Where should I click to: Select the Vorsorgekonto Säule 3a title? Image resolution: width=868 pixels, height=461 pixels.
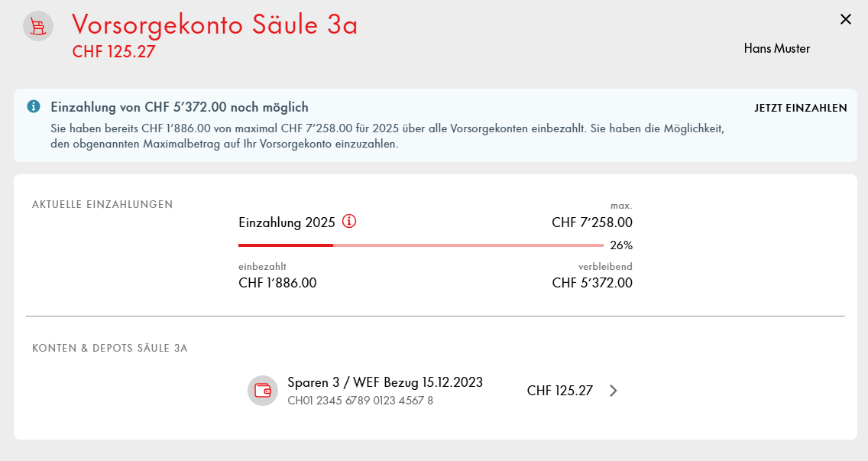215,24
